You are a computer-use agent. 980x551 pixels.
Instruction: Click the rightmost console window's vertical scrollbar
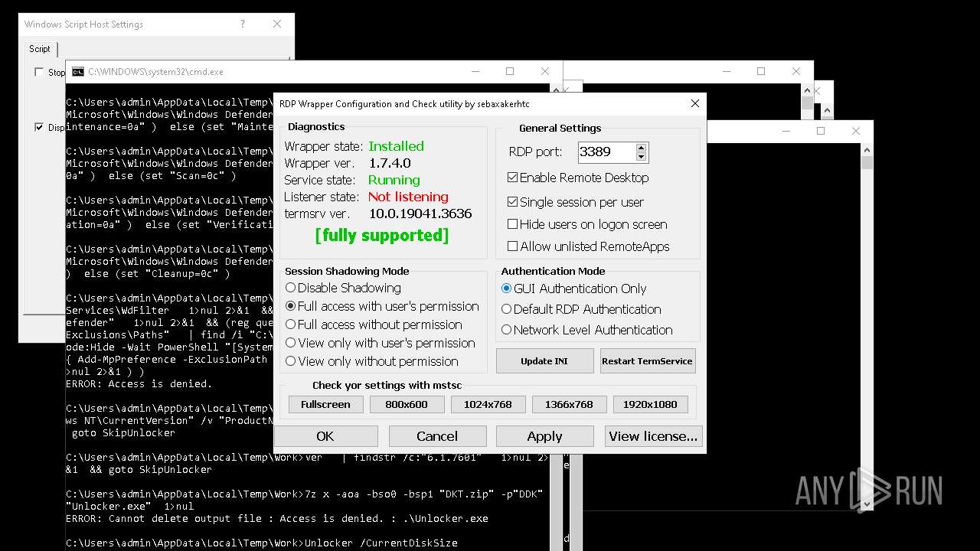pos(867,325)
